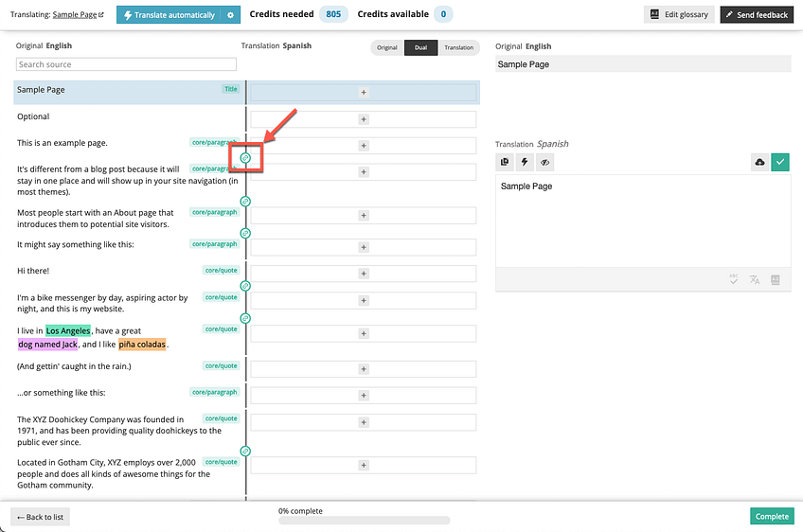This screenshot has height=532, width=803.
Task: Click the 0% complete progress bar
Action: (364, 520)
